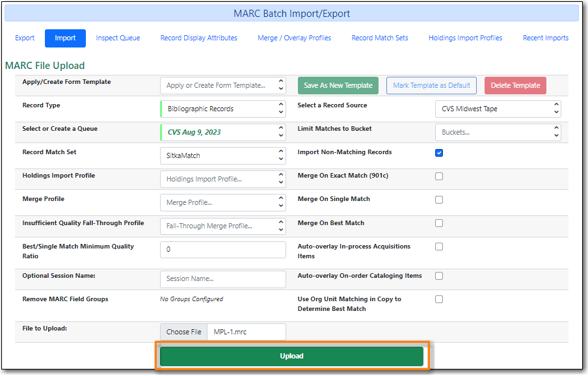
Task: Uncheck Import Non-Matching Records
Action: pos(439,152)
